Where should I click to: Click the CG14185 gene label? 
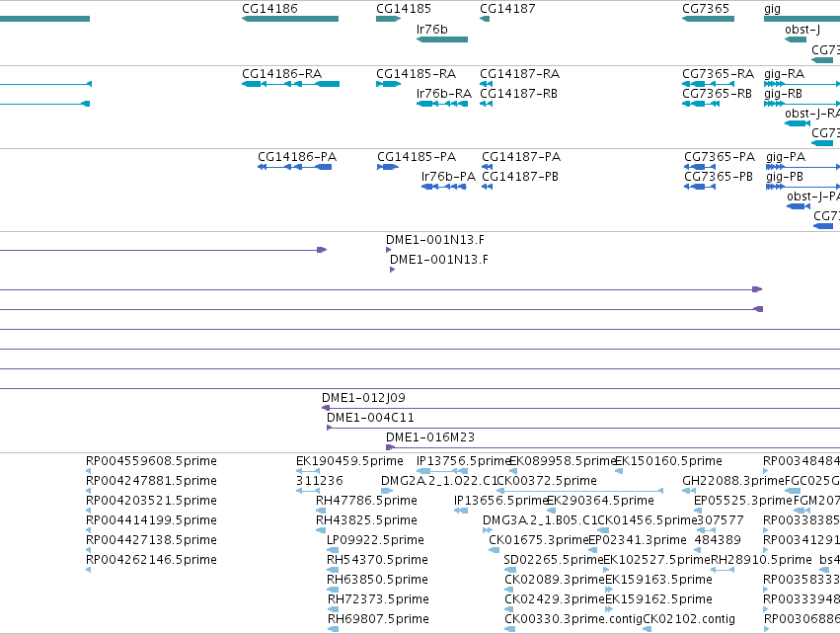click(x=404, y=9)
